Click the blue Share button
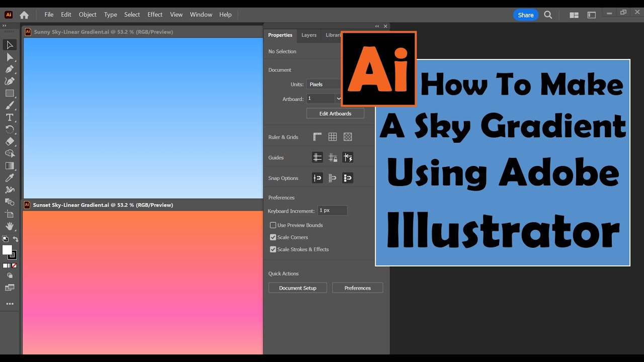The height and width of the screenshot is (362, 644). pyautogui.click(x=526, y=15)
